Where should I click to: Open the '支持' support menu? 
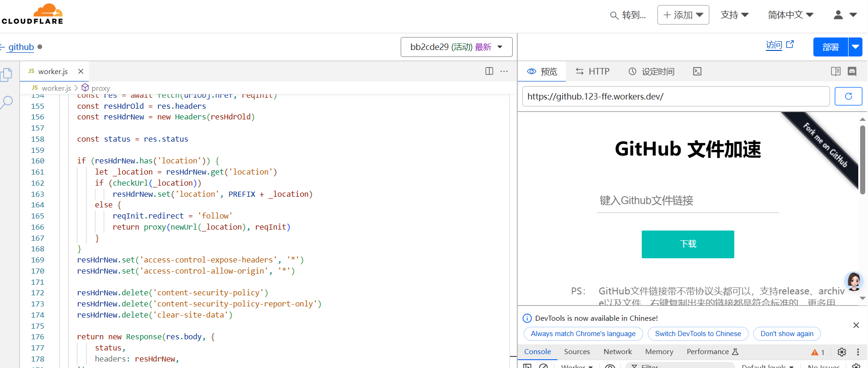tap(734, 15)
